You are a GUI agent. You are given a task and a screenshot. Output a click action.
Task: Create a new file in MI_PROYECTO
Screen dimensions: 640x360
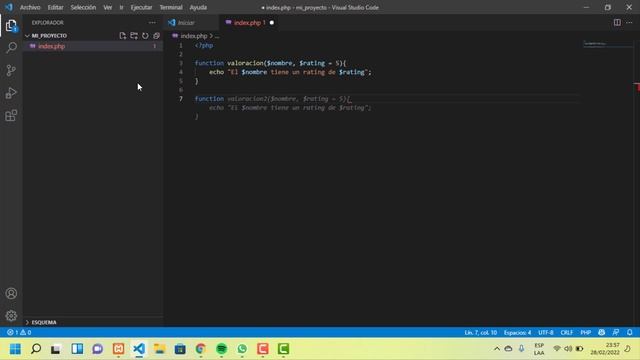tap(122, 36)
